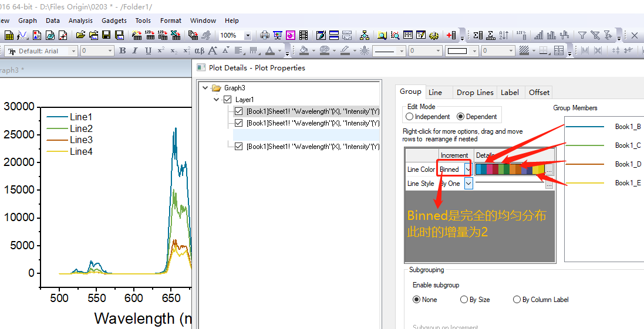Open the Line Color increment dropdown

[x=468, y=169]
